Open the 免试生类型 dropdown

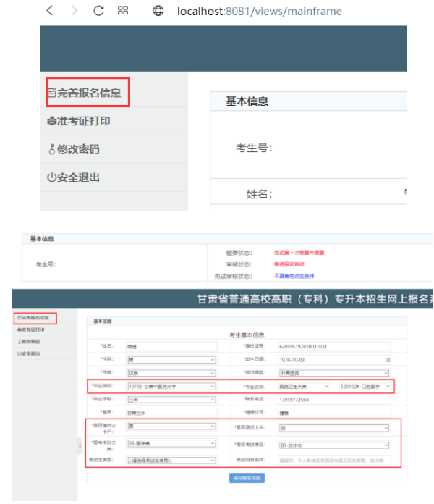click(x=171, y=461)
